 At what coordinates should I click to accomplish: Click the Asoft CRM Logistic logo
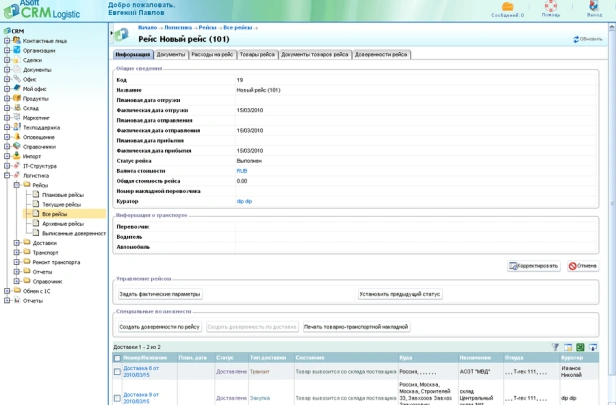(48, 11)
